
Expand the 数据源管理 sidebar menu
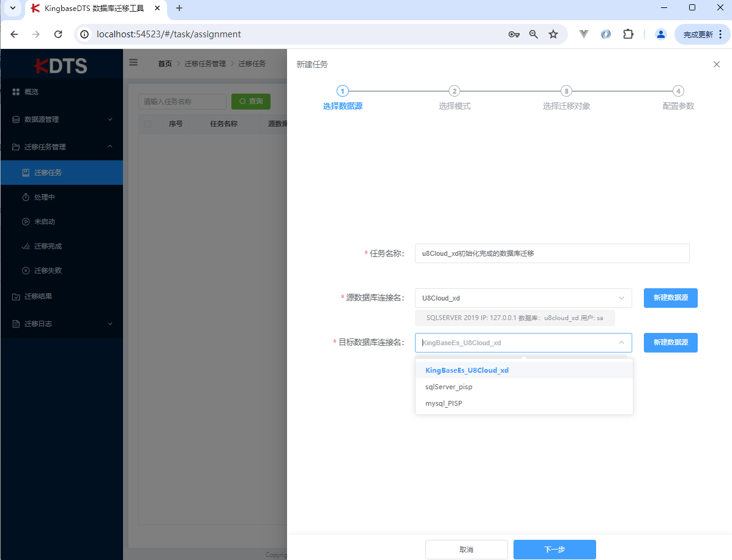coord(61,119)
